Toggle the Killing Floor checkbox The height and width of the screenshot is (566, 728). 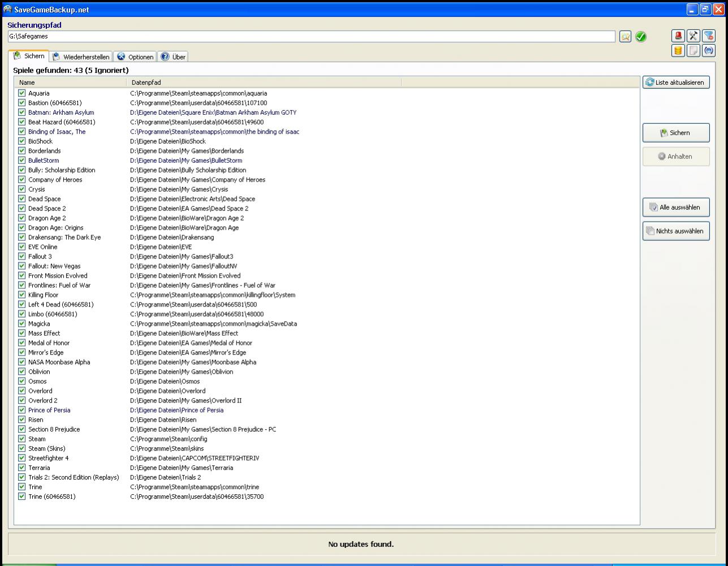(x=22, y=295)
